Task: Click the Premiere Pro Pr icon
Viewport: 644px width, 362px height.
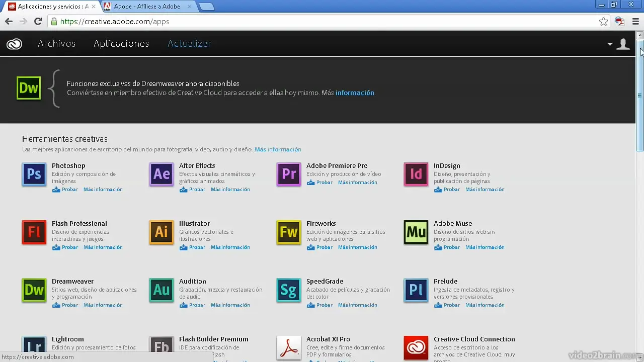Action: tap(289, 174)
